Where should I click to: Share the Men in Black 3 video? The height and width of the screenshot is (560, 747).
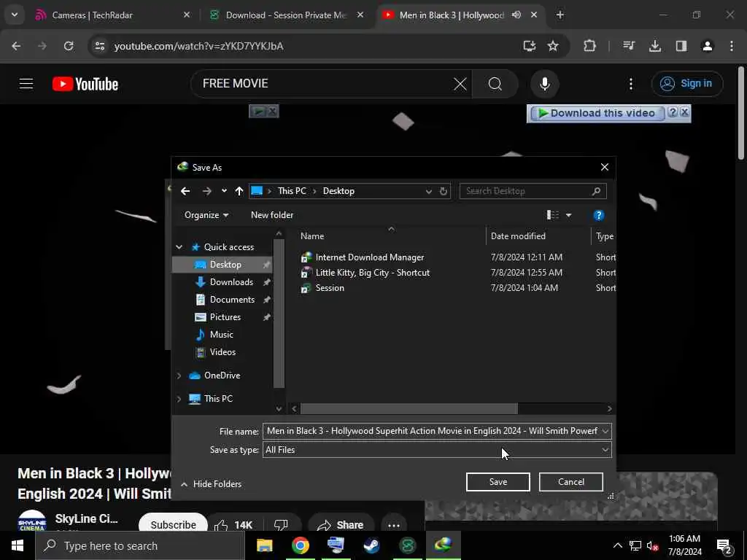click(341, 525)
